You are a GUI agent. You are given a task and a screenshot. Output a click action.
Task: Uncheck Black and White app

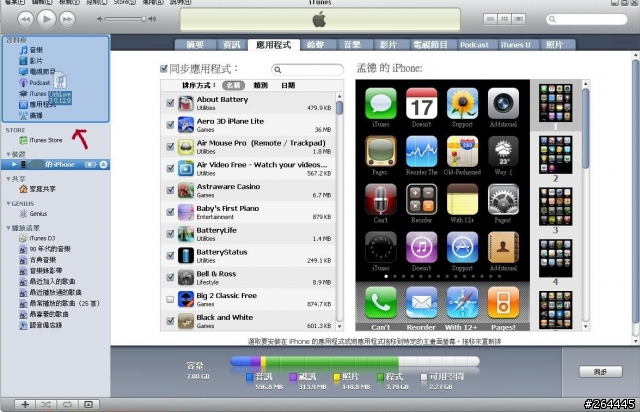[x=170, y=321]
